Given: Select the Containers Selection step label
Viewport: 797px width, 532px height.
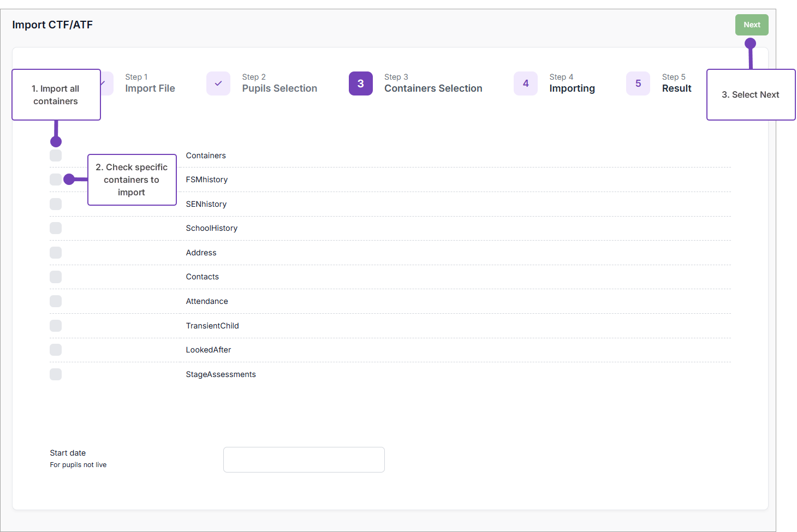Looking at the screenshot, I should [433, 88].
